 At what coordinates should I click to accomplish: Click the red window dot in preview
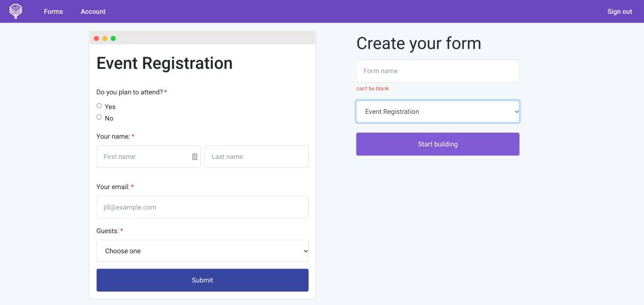pyautogui.click(x=97, y=38)
